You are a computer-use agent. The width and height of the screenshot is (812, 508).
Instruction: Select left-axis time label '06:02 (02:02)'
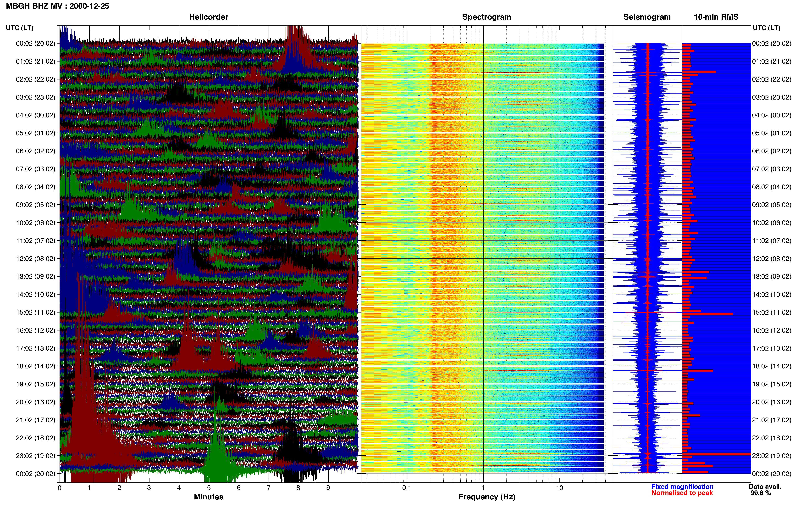click(x=36, y=151)
